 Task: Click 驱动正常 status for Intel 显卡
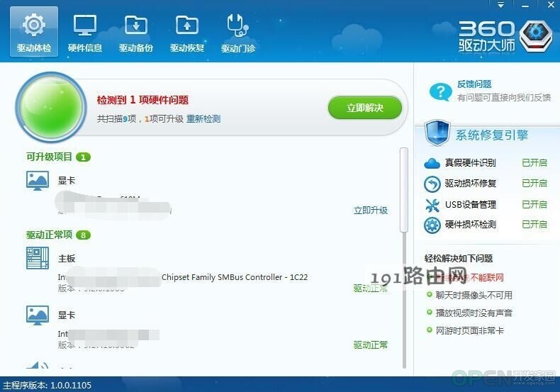[371, 345]
